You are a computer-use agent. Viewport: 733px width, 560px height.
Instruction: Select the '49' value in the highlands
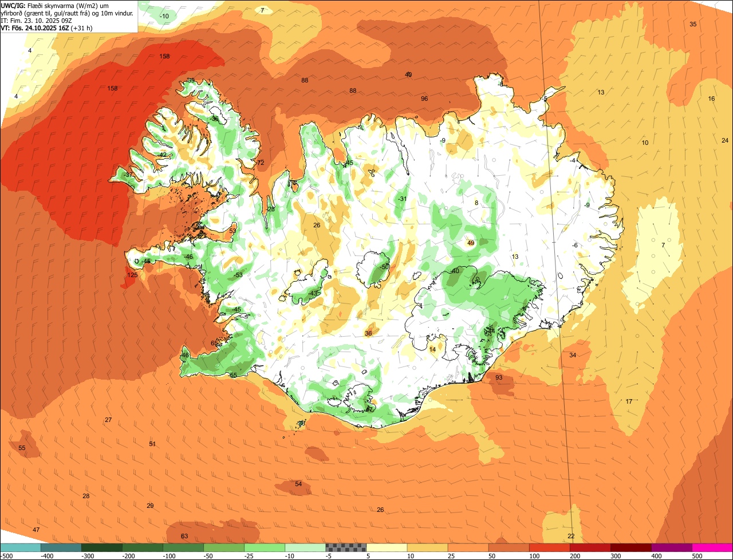click(471, 243)
